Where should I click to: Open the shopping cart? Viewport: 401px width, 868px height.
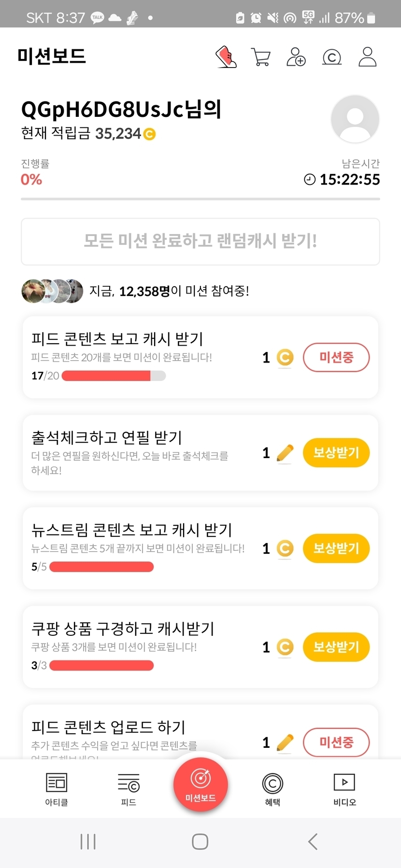261,57
